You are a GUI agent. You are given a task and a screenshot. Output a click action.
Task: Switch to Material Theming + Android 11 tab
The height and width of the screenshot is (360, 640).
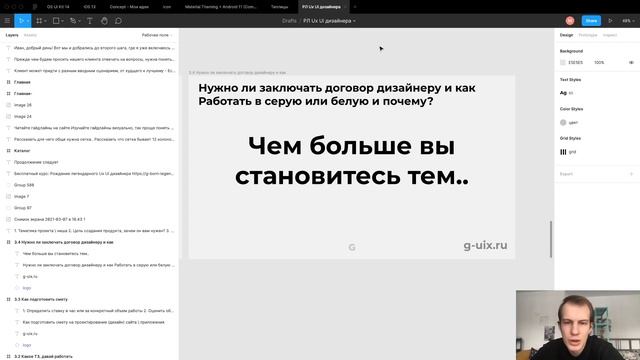pos(220,7)
